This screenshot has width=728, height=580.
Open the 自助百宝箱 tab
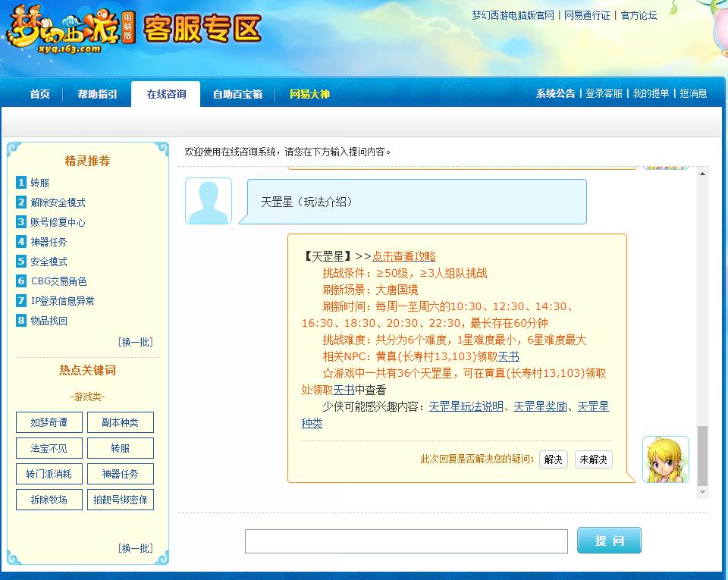coord(237,94)
